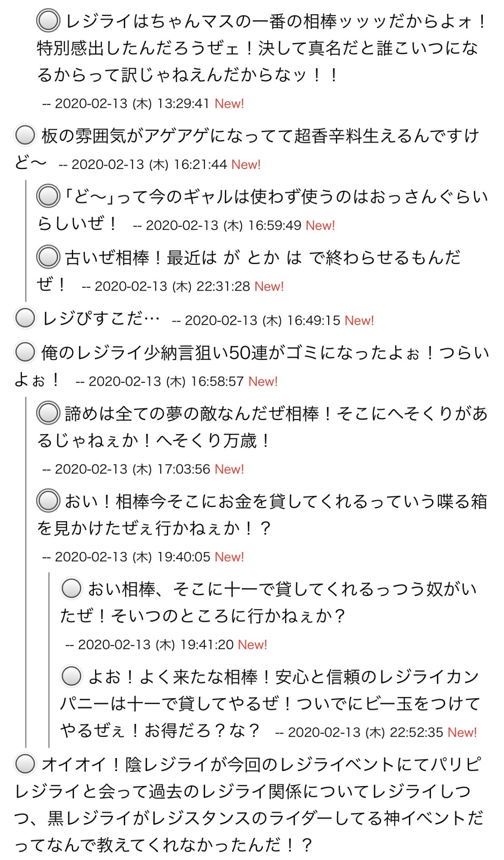Pick the おい！相棒今そこにお金を reply radio button

tap(48, 501)
